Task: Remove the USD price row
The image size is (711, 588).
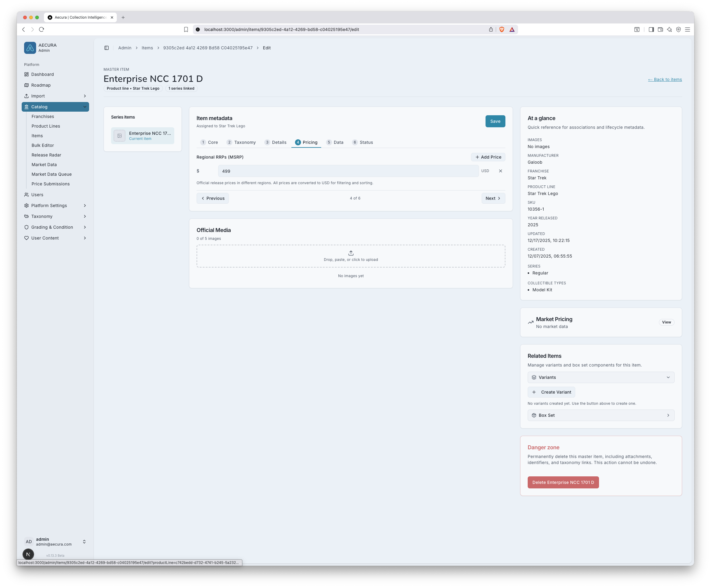Action: pos(500,171)
